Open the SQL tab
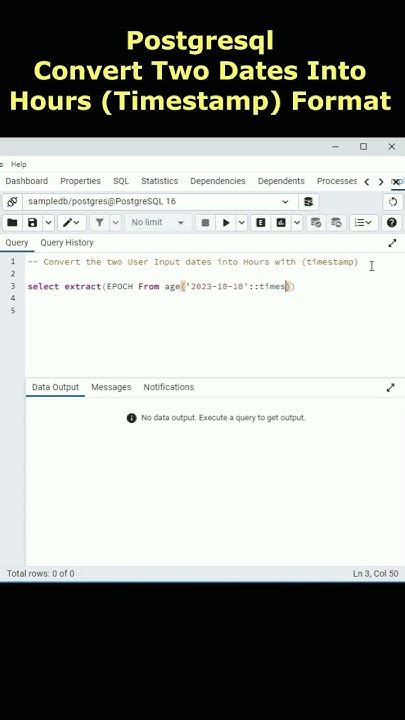Image resolution: width=405 pixels, height=720 pixels. [x=121, y=181]
